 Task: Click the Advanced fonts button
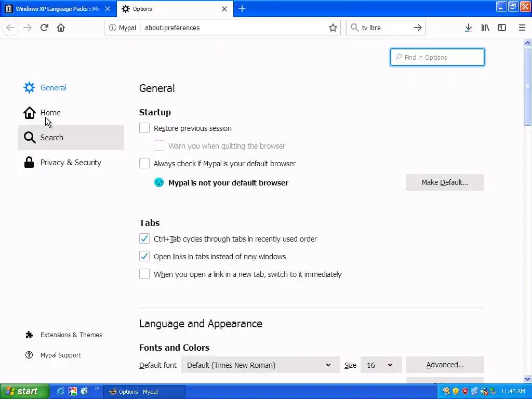point(445,365)
